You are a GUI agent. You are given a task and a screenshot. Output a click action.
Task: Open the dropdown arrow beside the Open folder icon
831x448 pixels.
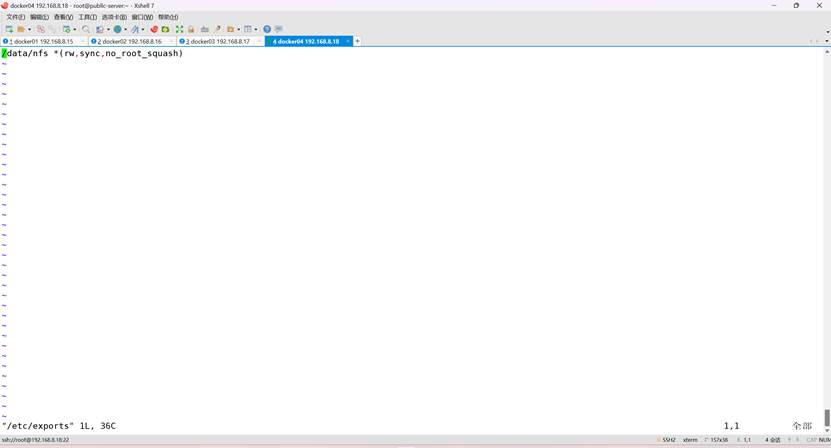click(29, 30)
